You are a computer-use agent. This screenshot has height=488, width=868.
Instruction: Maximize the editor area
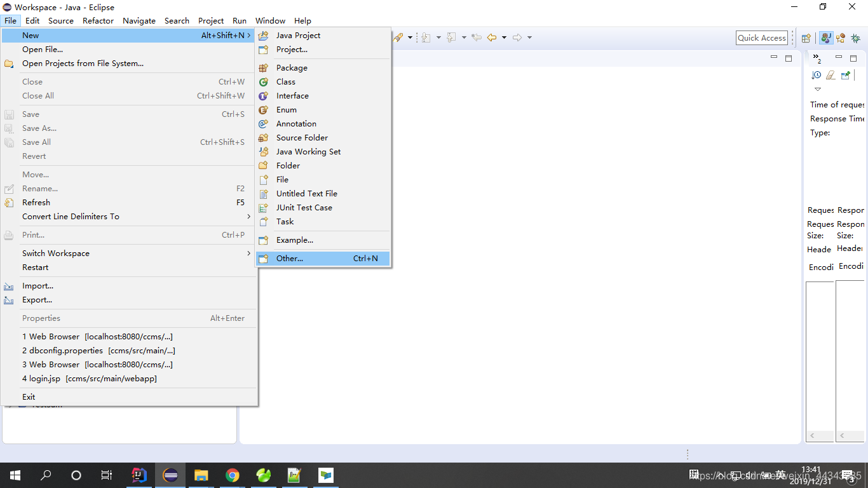point(789,58)
